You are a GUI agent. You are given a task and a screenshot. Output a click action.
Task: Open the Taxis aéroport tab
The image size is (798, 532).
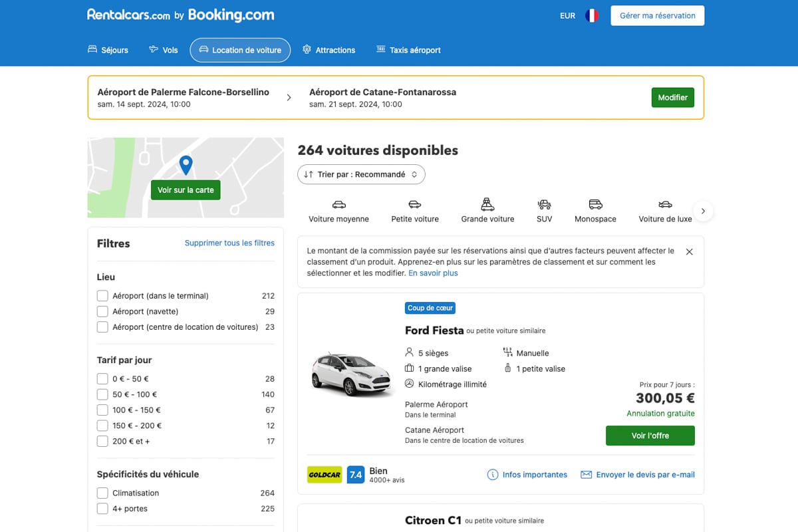(408, 50)
